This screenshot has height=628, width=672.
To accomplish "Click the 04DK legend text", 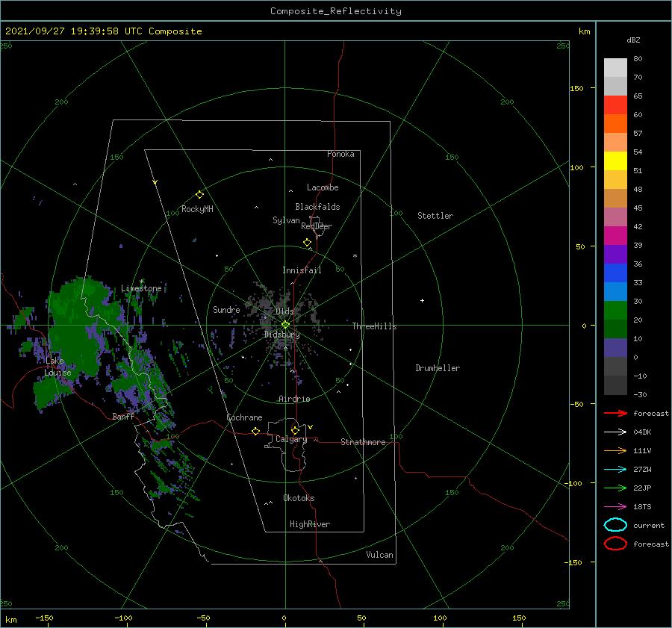I will pyautogui.click(x=642, y=432).
